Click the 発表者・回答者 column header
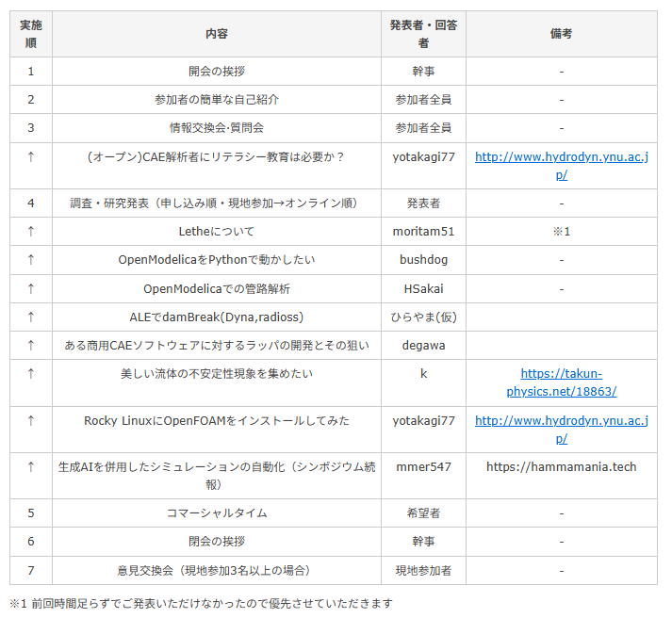 pos(423,34)
